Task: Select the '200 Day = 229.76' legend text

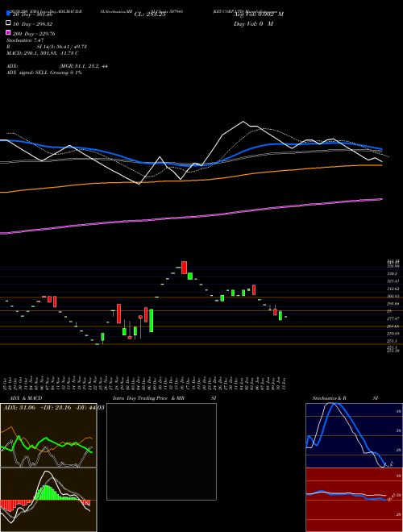Action: (x=34, y=34)
